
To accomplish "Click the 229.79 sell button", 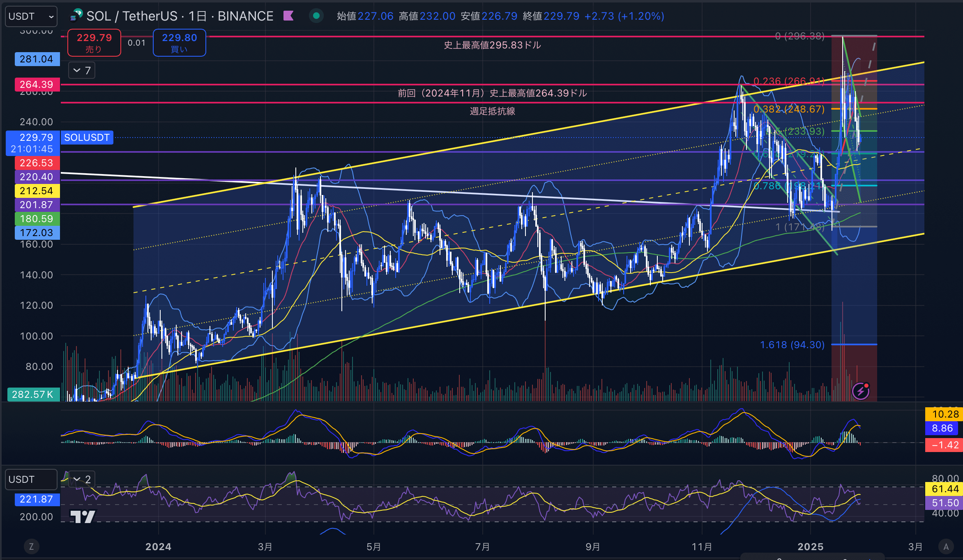I will click(94, 43).
